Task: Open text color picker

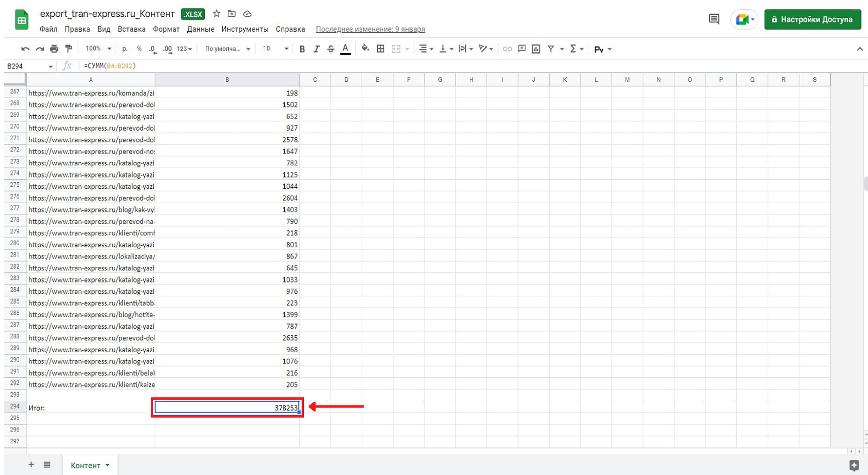Action: 346,49
